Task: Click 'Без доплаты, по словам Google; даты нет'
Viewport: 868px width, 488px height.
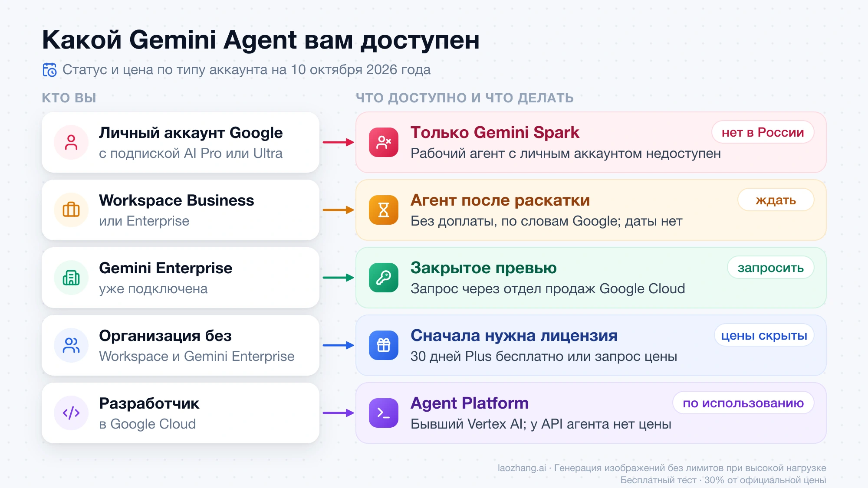Action: (546, 221)
